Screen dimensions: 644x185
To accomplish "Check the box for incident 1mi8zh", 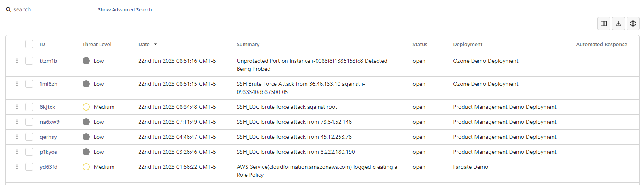I will (29, 84).
